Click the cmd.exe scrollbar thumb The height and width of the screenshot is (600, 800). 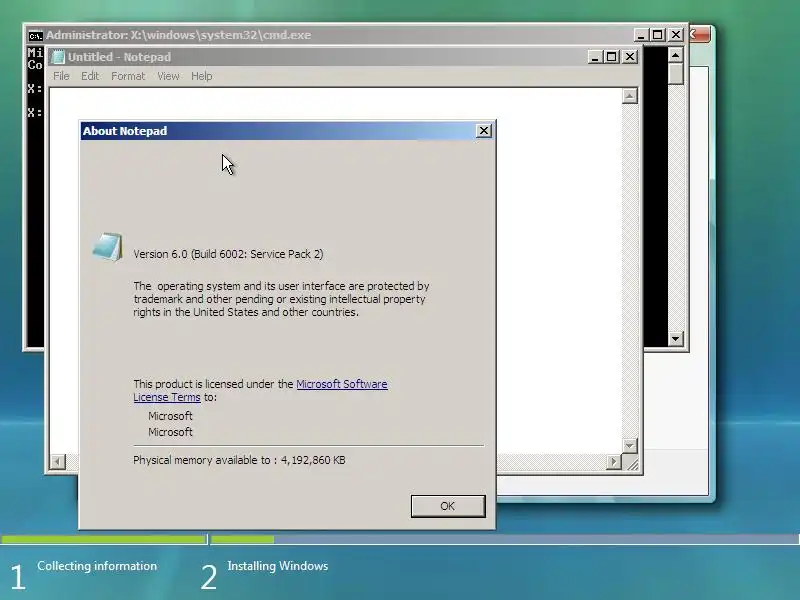point(676,74)
